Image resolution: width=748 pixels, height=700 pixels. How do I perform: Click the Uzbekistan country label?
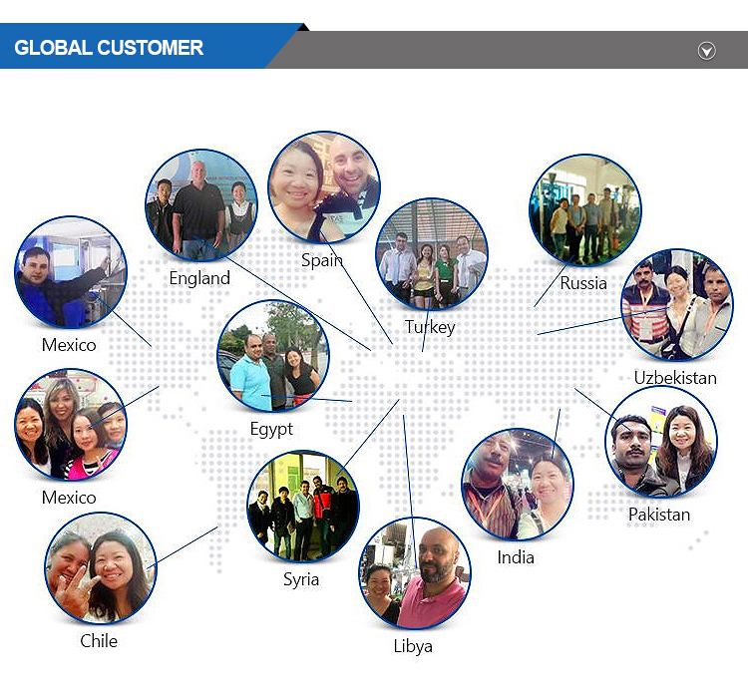click(675, 378)
